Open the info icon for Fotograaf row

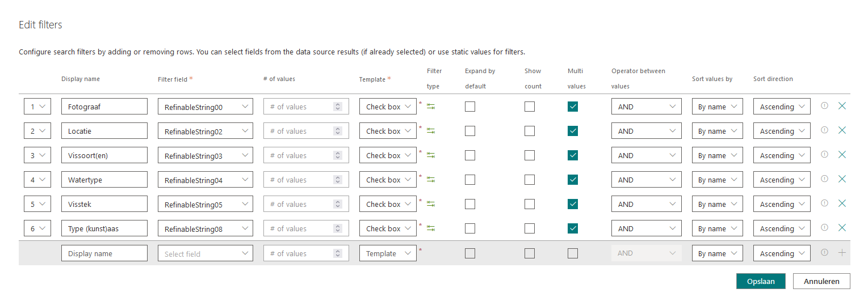tap(824, 105)
